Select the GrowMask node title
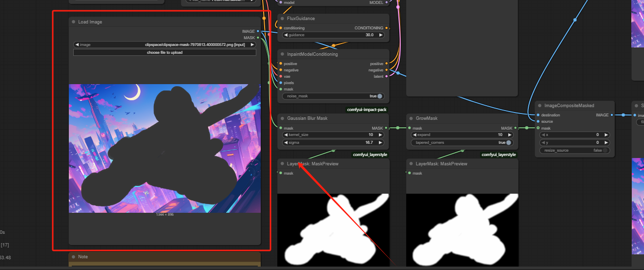Viewport: 644px width, 270px height. (427, 118)
